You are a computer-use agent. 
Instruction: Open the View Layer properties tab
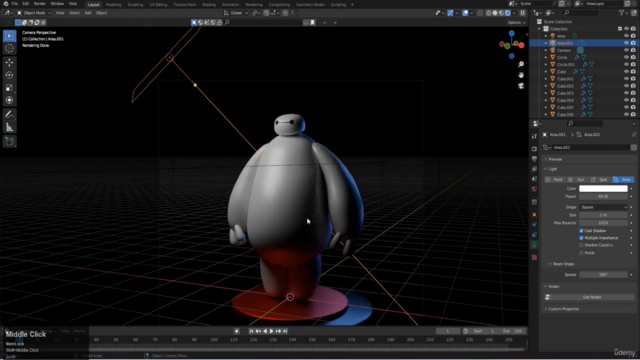(534, 169)
